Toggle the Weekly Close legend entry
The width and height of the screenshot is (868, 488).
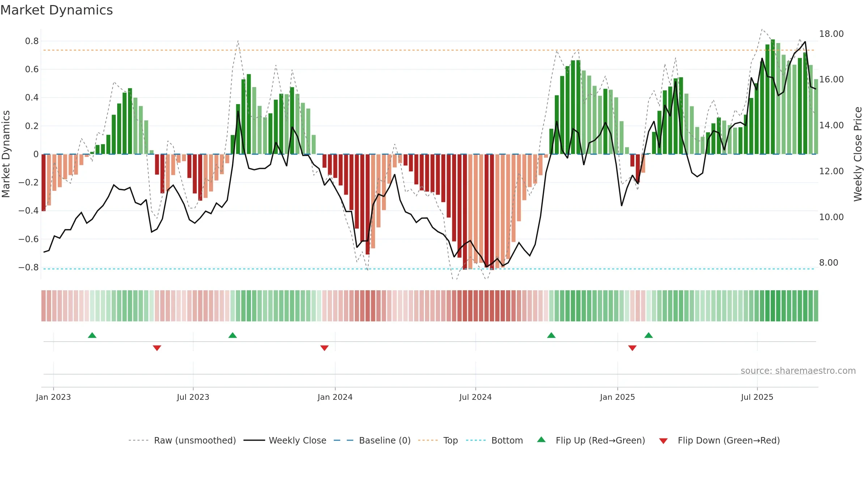(285, 440)
